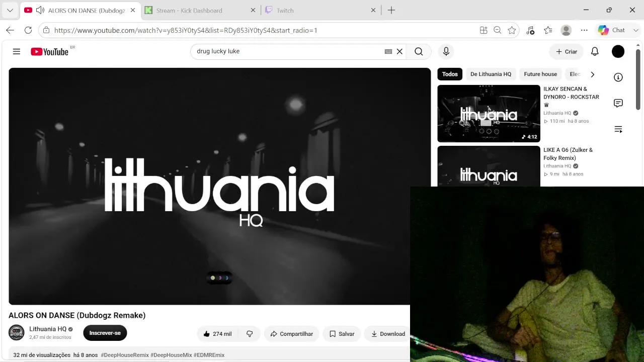
Task: Open the ROCKSTAR 4:12 thumbnail
Action: coord(489,114)
